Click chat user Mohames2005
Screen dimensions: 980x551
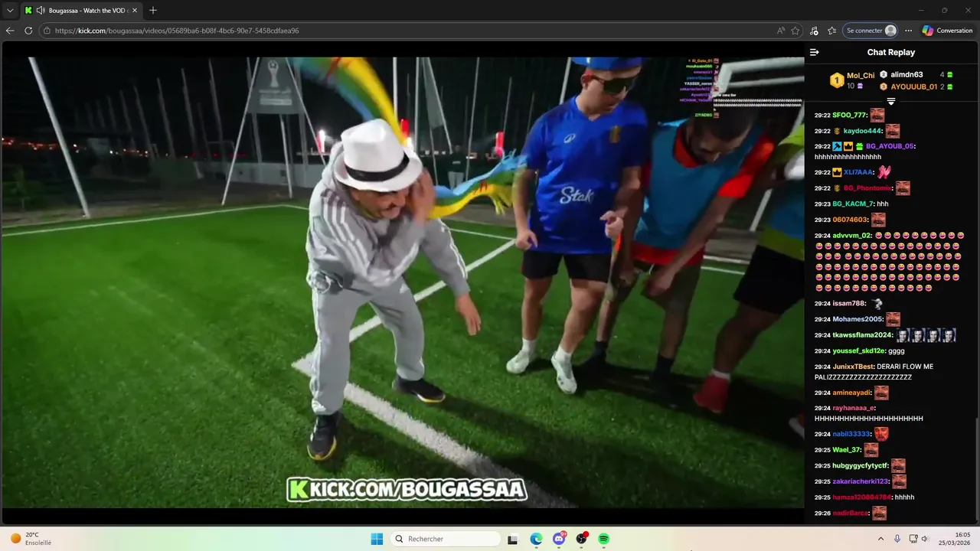(x=858, y=319)
